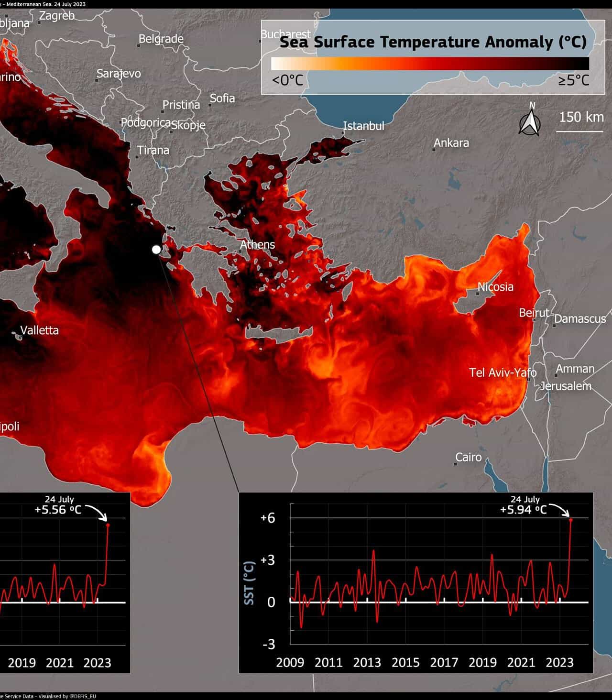Click the '≥5°C' legend label

574,80
